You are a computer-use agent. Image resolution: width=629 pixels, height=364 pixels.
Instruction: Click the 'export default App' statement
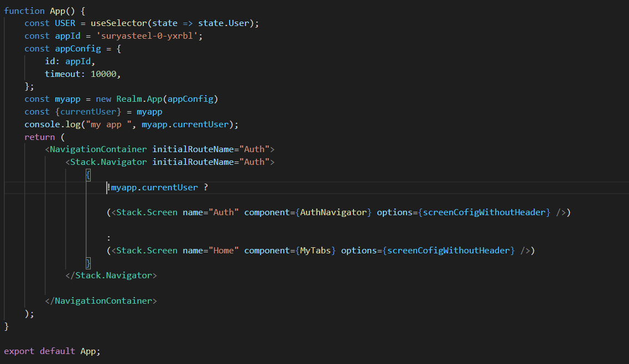(53, 351)
